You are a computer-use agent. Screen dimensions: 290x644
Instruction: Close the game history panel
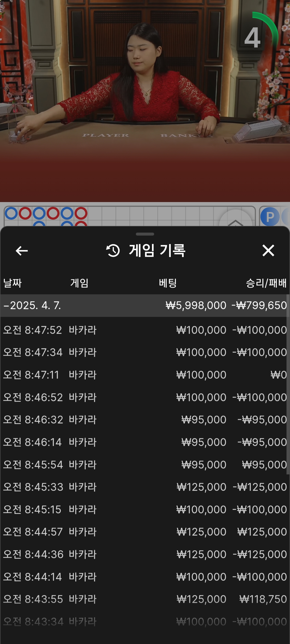click(268, 251)
